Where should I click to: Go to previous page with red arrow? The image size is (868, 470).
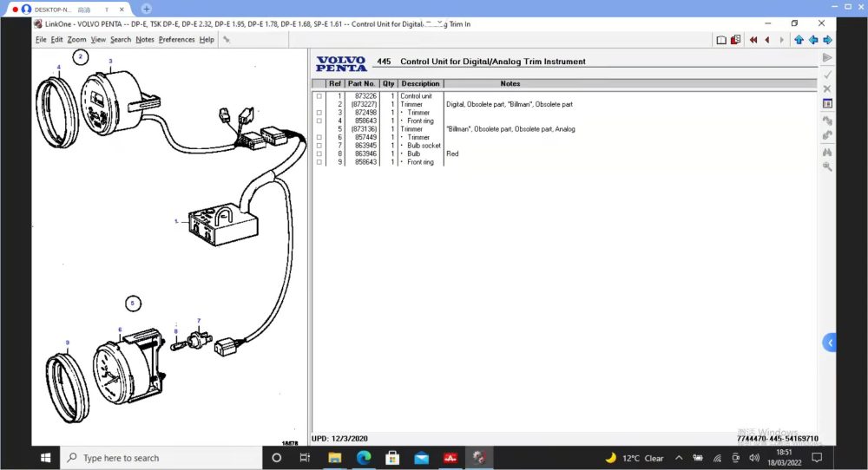(767, 40)
